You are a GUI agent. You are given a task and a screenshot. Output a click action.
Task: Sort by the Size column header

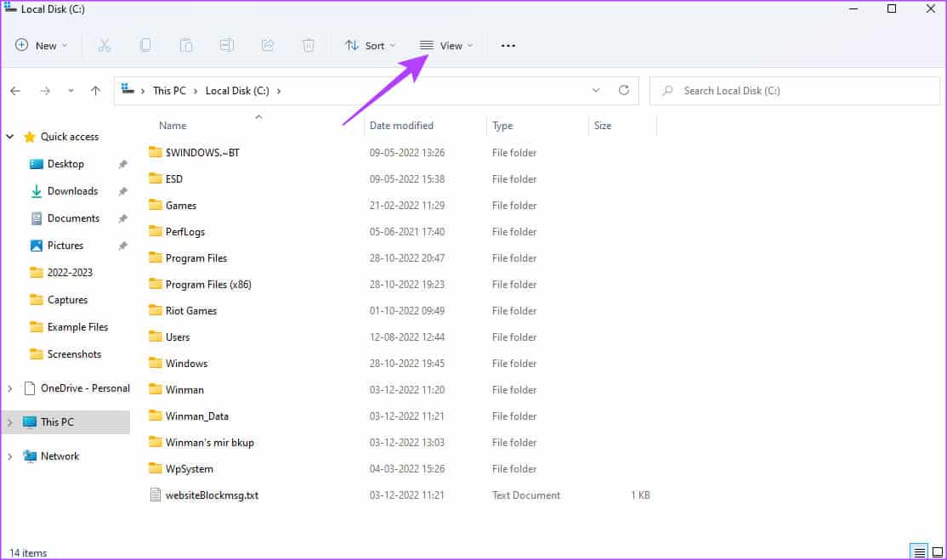pos(602,126)
